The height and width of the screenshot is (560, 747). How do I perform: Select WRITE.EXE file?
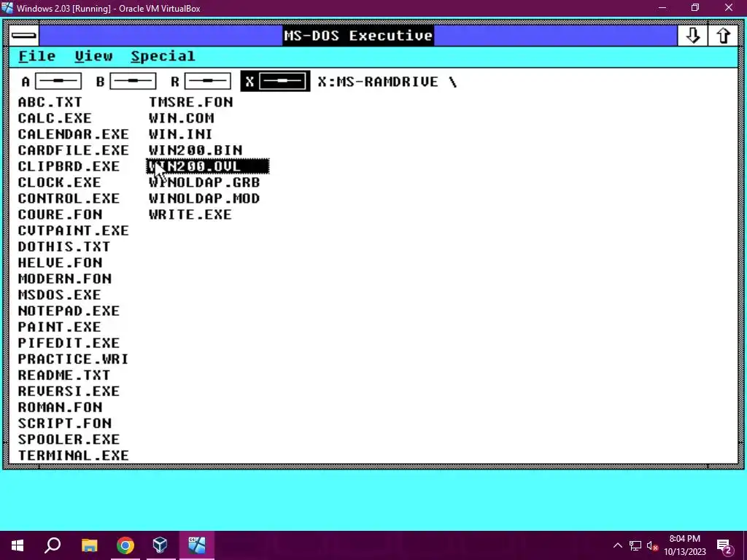click(190, 215)
